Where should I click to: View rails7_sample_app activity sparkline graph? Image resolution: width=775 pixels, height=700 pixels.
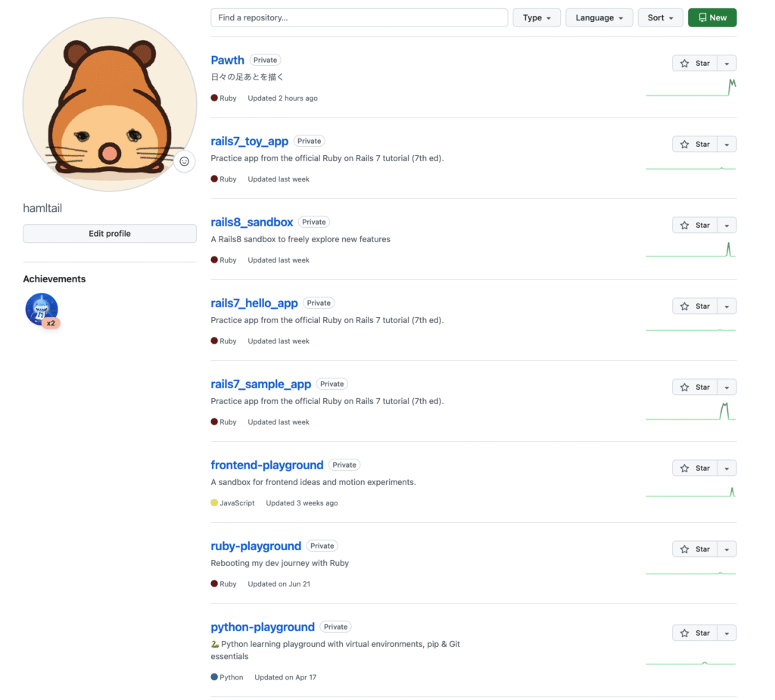click(x=691, y=412)
